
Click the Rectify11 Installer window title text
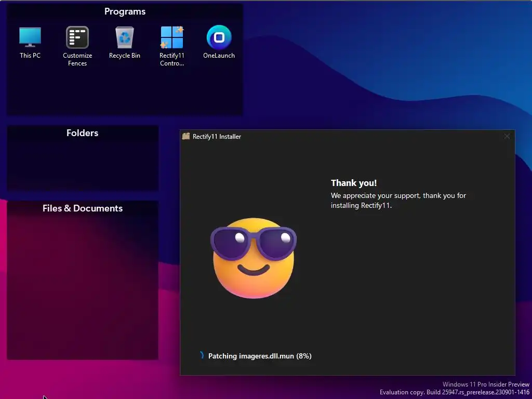(217, 137)
